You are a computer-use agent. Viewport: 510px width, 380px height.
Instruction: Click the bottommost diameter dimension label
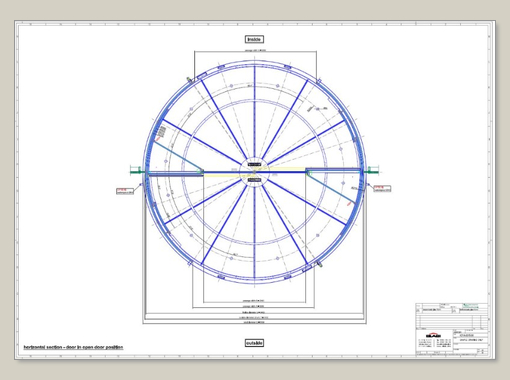254,322
